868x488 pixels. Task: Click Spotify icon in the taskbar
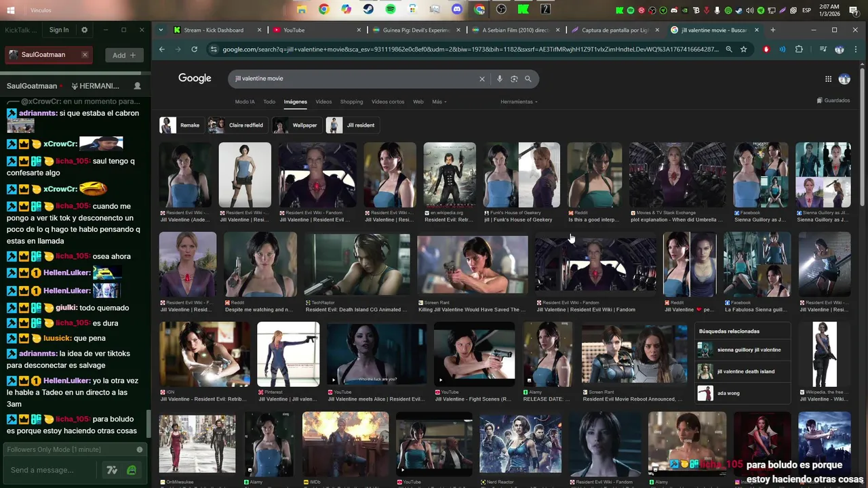391,9
